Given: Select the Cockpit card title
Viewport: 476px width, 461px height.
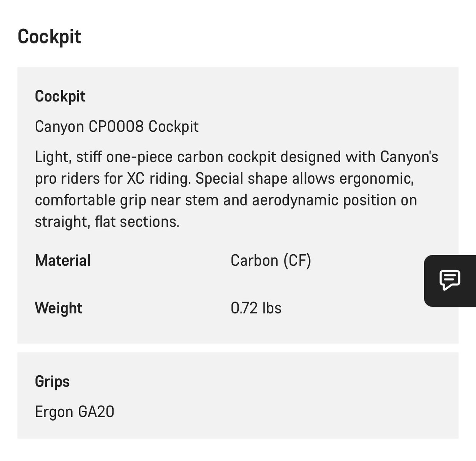Looking at the screenshot, I should coord(60,96).
